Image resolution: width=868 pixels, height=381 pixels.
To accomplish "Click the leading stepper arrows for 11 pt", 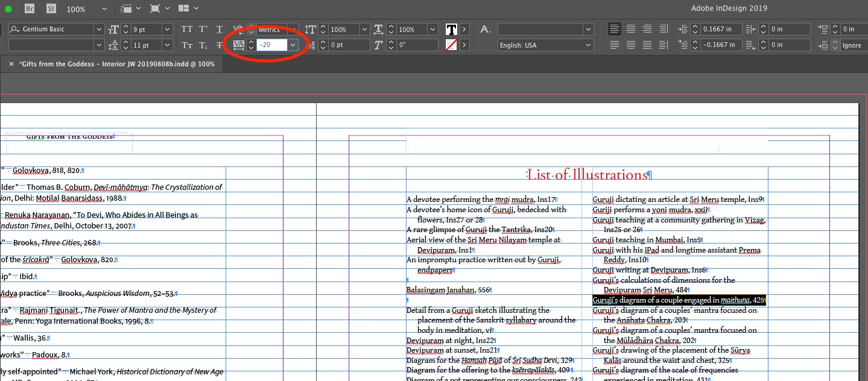I will 125,45.
